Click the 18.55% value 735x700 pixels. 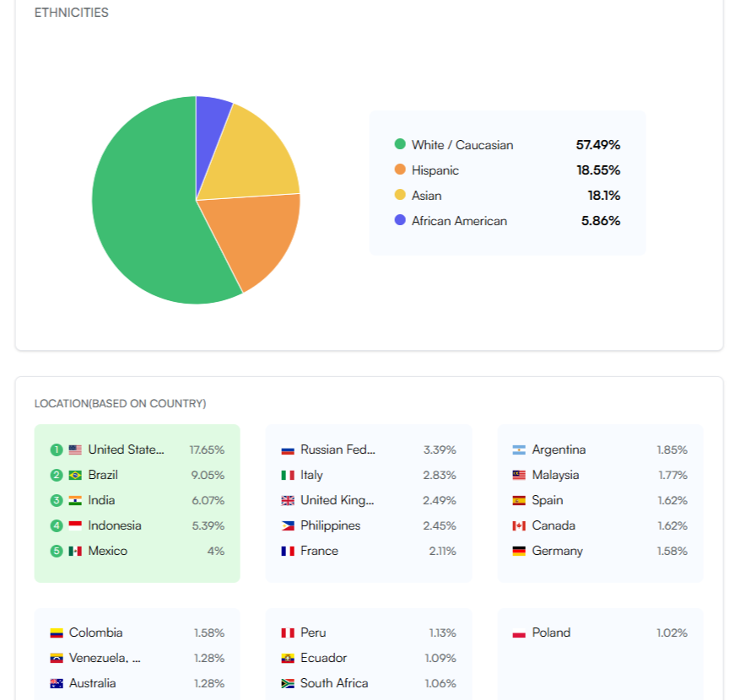click(x=598, y=170)
